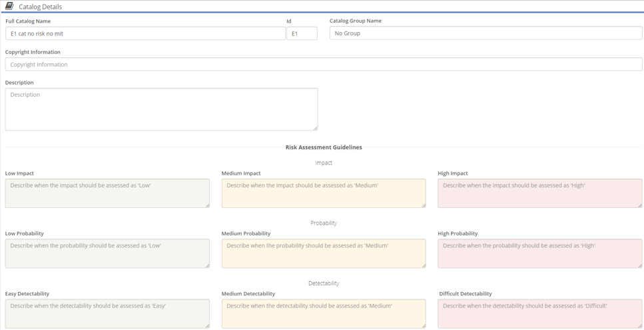Click the Medium Detectability text area
Viewport: 644px width, 330px height.
point(324,313)
